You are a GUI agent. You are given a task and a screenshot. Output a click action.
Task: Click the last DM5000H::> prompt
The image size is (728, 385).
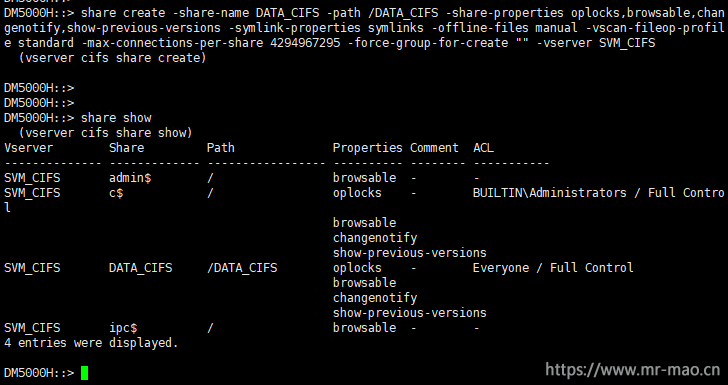(39, 373)
